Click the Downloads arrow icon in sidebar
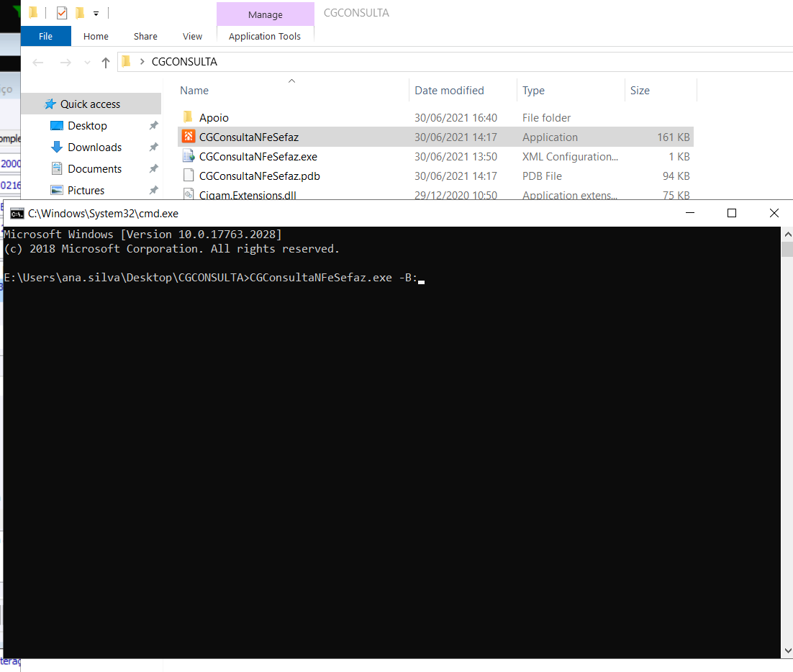 (57, 147)
